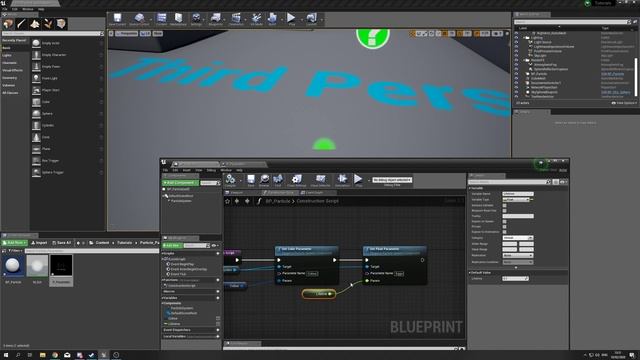Open Perspective view mode dropdown
This screenshot has width=640, height=360.
127,33
